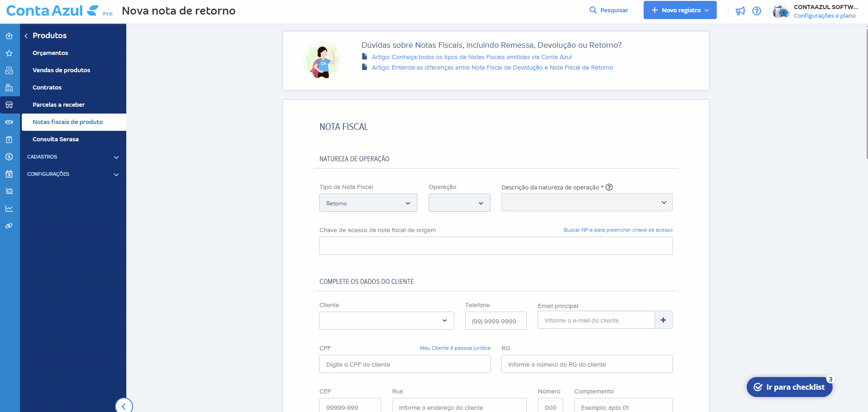Open reports via the line chart icon

tap(9, 208)
